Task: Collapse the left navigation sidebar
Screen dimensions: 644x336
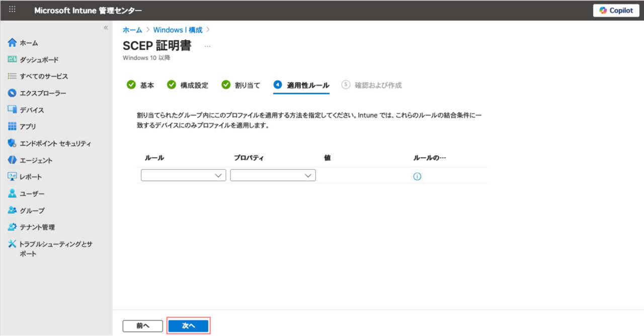Action: [106, 28]
